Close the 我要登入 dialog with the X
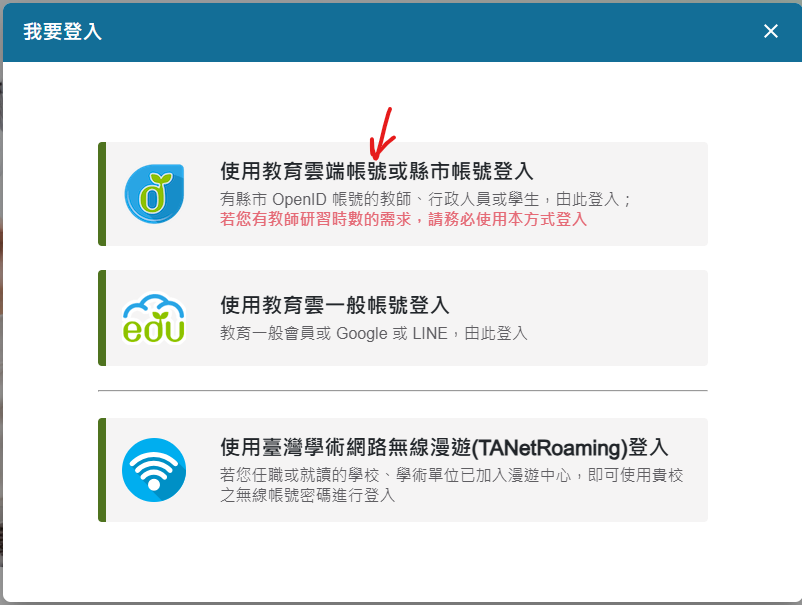This screenshot has height=605, width=802. [771, 31]
